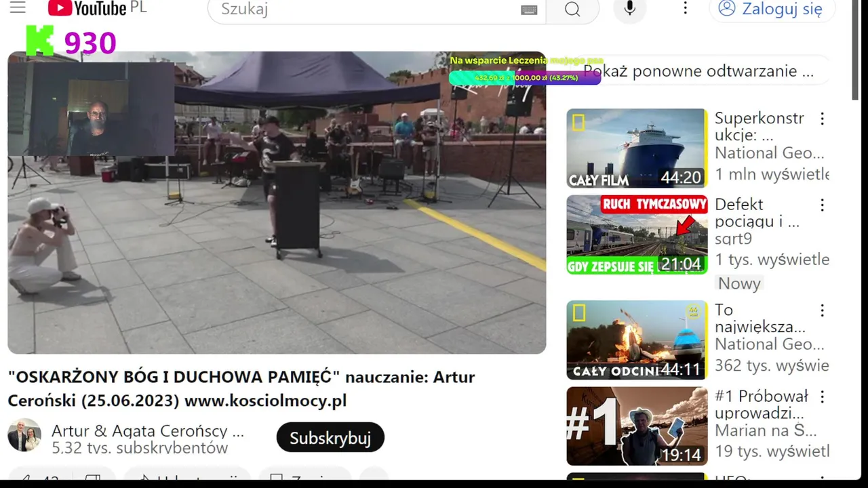The height and width of the screenshot is (488, 868).
Task: Open options menu for #1 Próbował video
Action: pos(822,397)
